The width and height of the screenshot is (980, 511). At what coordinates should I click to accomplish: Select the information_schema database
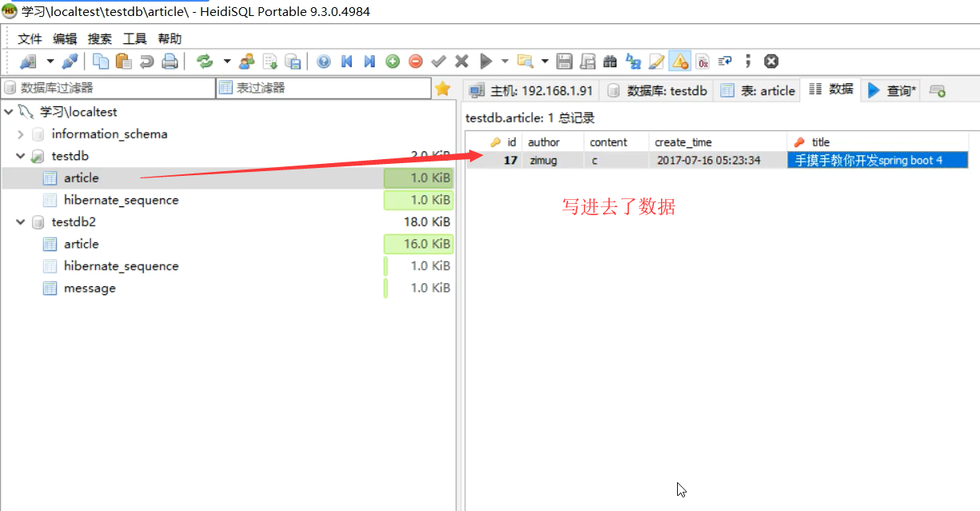(x=110, y=134)
